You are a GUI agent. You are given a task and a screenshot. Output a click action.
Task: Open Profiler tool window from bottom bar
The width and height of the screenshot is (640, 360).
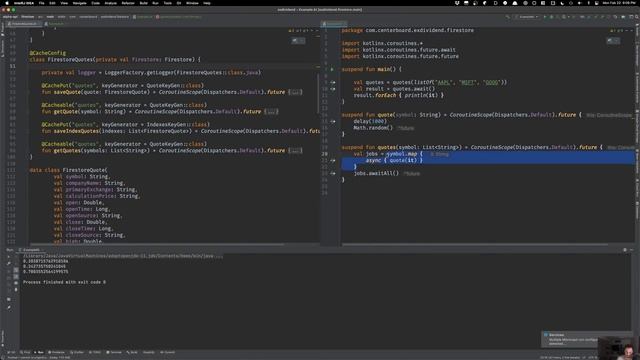pyautogui.click(x=77, y=352)
